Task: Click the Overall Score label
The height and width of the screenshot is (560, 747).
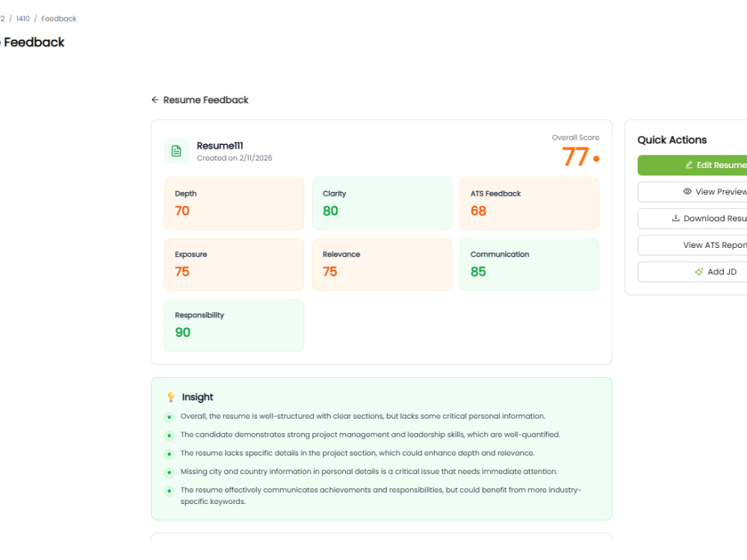Action: point(575,137)
